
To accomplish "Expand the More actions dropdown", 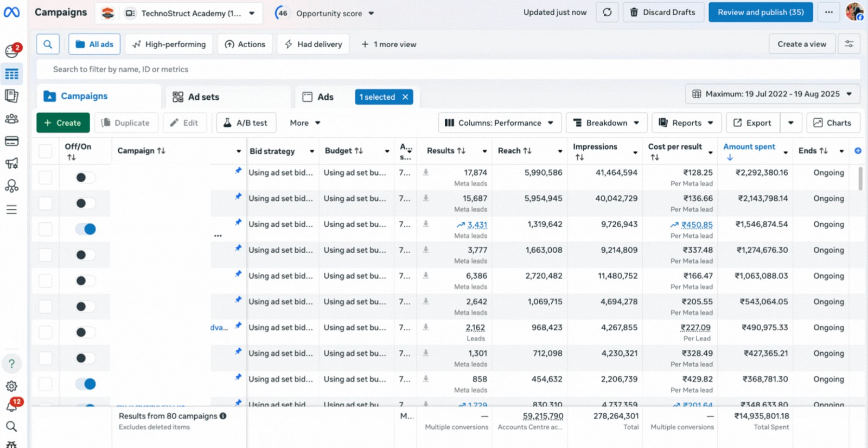I will pos(305,123).
